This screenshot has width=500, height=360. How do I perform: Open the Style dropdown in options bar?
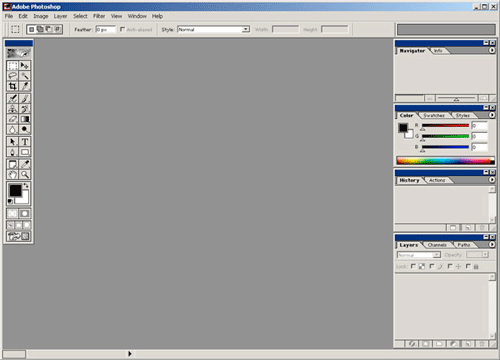pos(246,29)
